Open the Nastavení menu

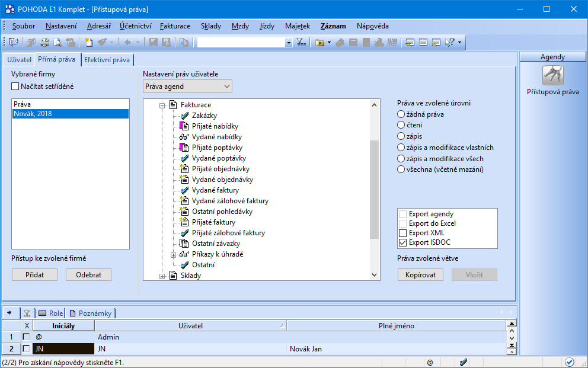[x=61, y=26]
